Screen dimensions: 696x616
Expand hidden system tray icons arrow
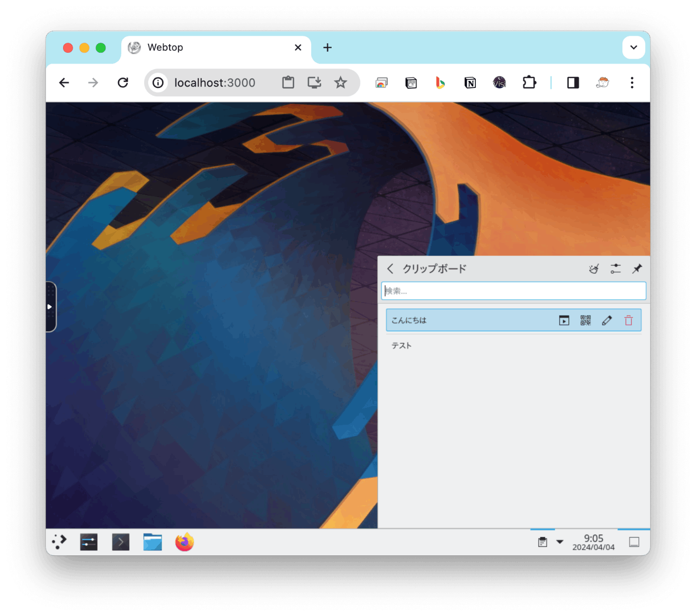[x=560, y=542]
